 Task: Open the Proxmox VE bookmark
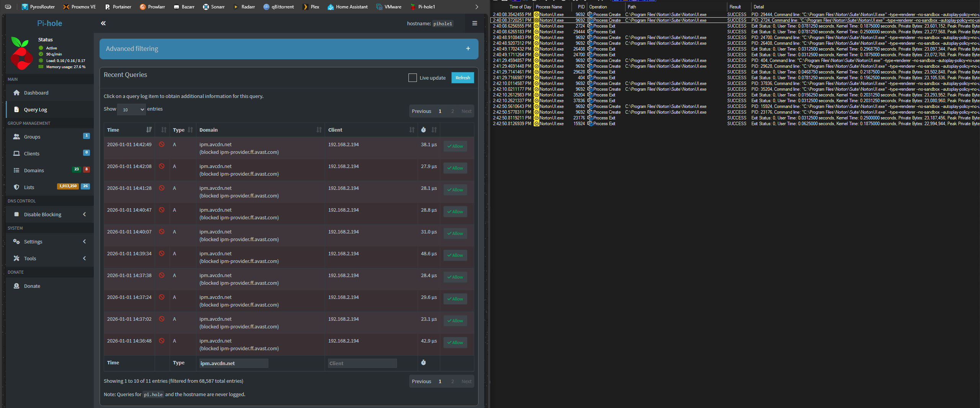point(80,7)
